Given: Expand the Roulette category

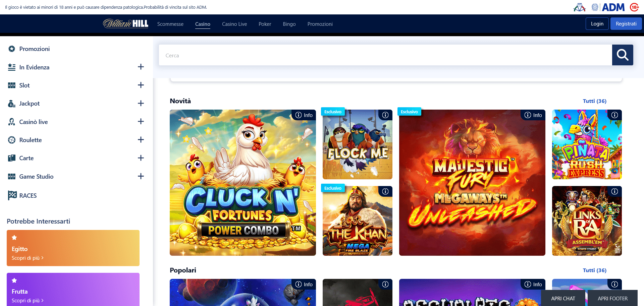Looking at the screenshot, I should [141, 140].
